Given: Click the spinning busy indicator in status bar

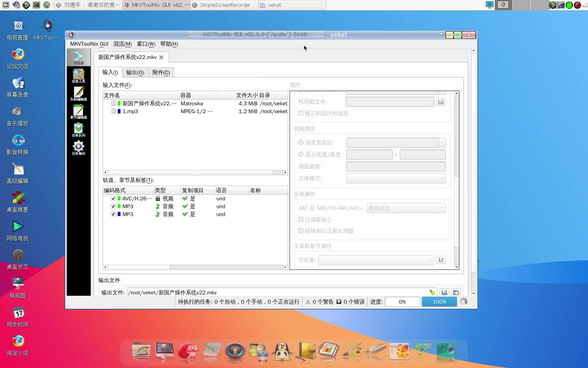Looking at the screenshot, I should point(463,302).
